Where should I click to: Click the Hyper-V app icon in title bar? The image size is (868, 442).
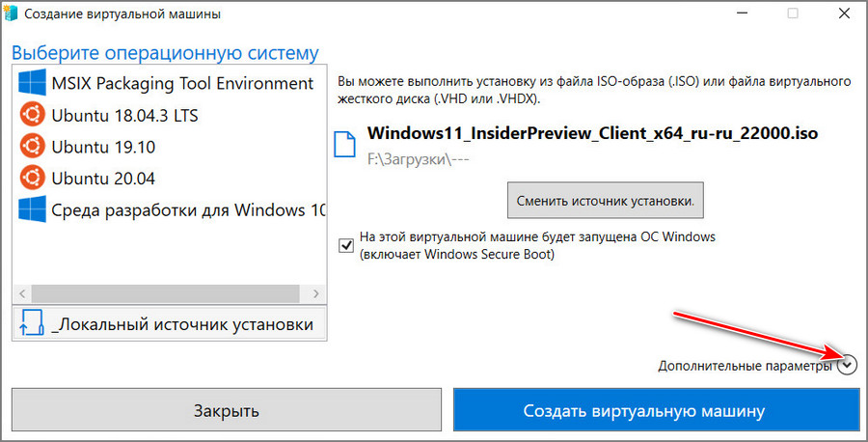pyautogui.click(x=10, y=14)
